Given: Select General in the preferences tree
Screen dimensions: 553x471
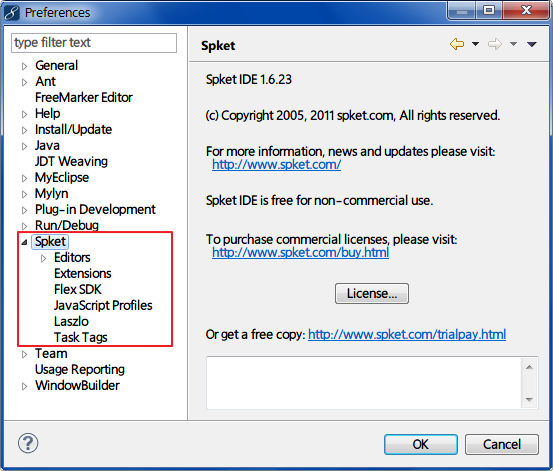Looking at the screenshot, I should point(56,66).
